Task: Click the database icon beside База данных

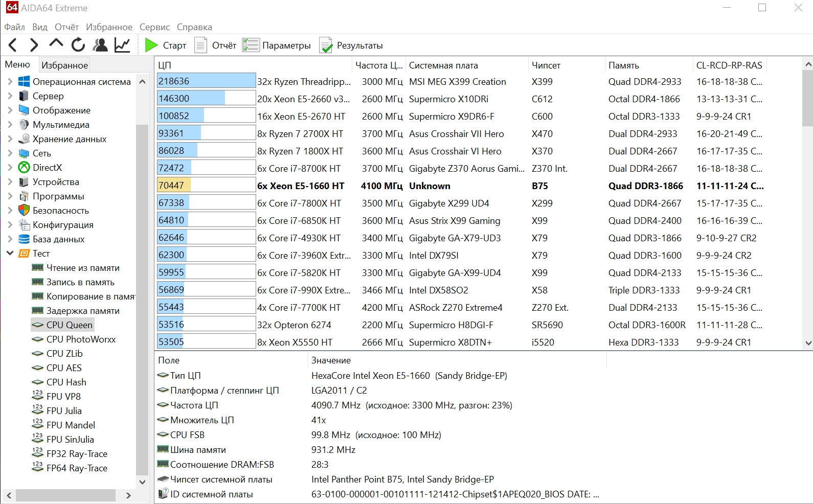Action: (x=24, y=239)
